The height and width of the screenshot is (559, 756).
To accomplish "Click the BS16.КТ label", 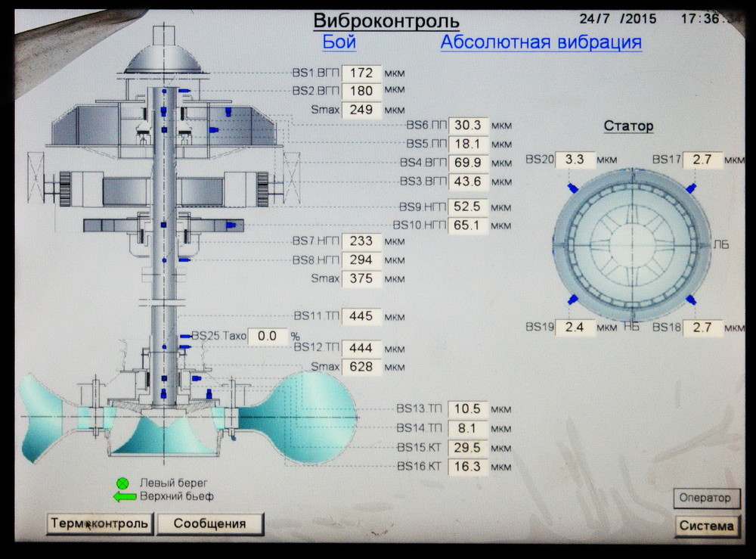I will pyautogui.click(x=419, y=467).
